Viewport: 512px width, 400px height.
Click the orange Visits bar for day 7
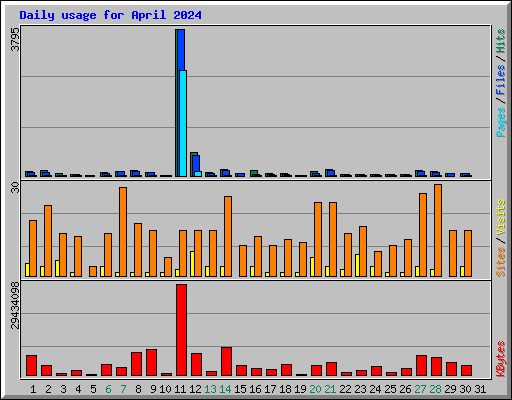tap(123, 232)
